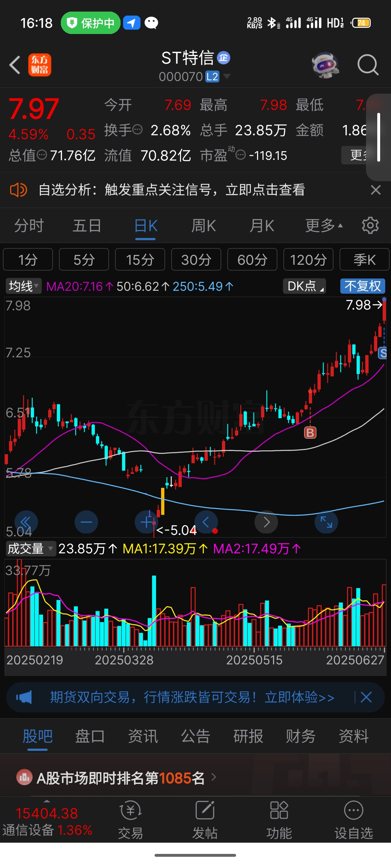Tap the info icon next to 换手
The image size is (391, 868).
click(x=138, y=129)
